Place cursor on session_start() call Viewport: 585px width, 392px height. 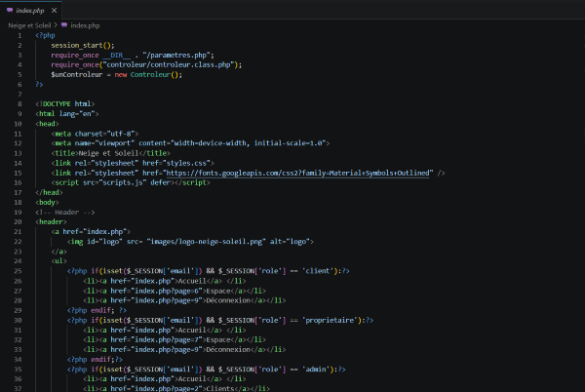(x=83, y=45)
